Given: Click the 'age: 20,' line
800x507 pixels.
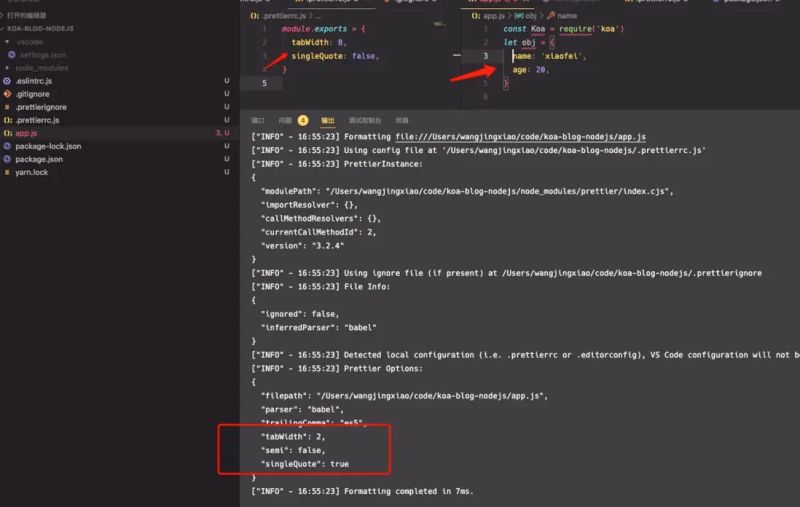Looking at the screenshot, I should pos(531,70).
